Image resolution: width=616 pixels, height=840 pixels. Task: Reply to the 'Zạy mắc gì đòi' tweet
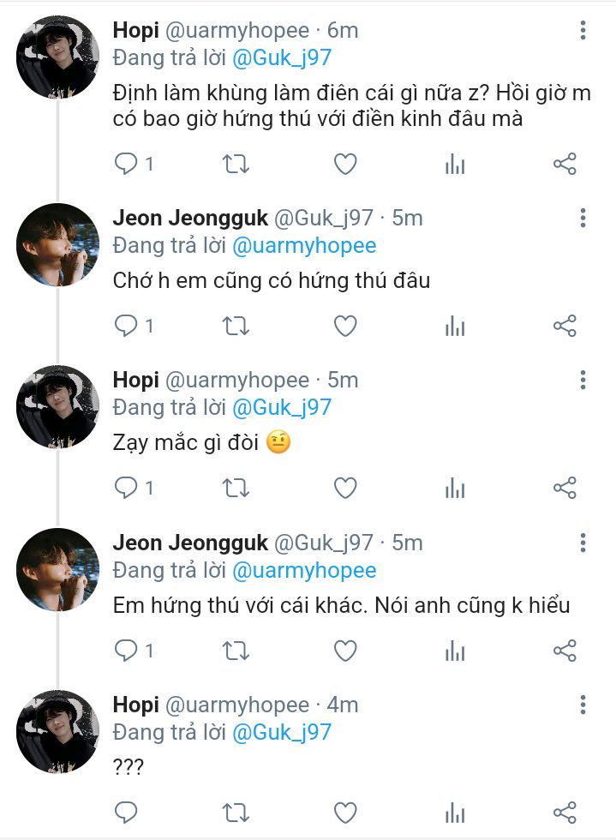point(126,489)
